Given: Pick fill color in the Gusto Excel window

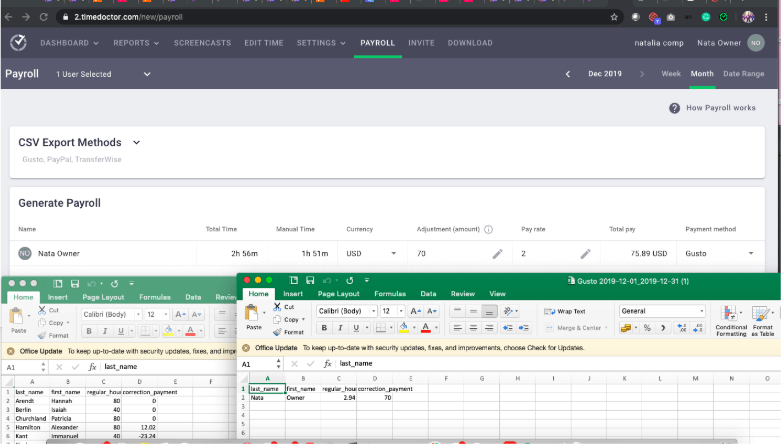Looking at the screenshot, I should coord(404,328).
